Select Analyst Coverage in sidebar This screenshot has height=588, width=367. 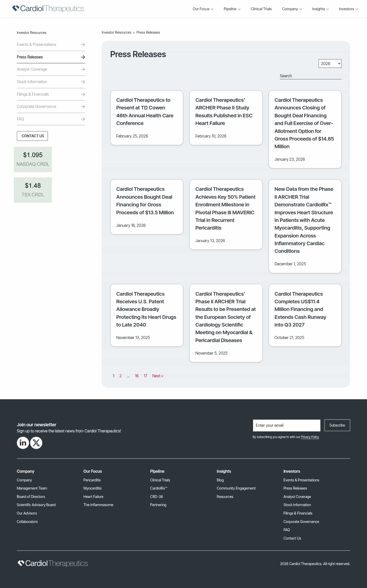click(32, 69)
